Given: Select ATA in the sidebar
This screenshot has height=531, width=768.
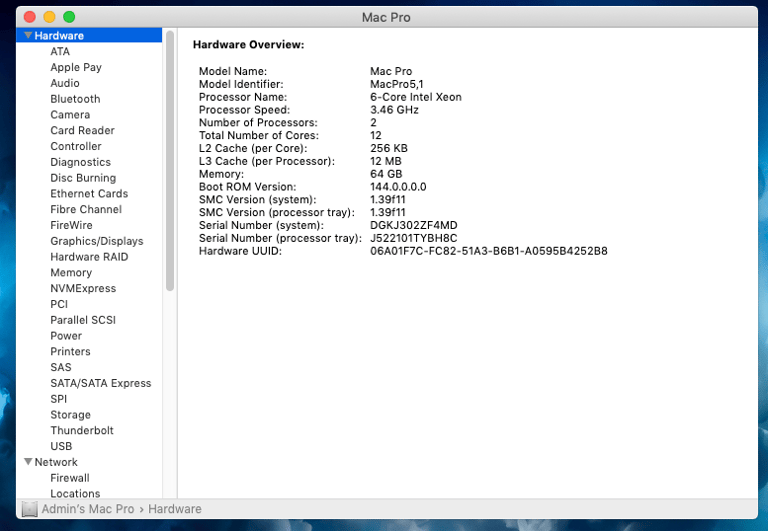Looking at the screenshot, I should [x=60, y=51].
